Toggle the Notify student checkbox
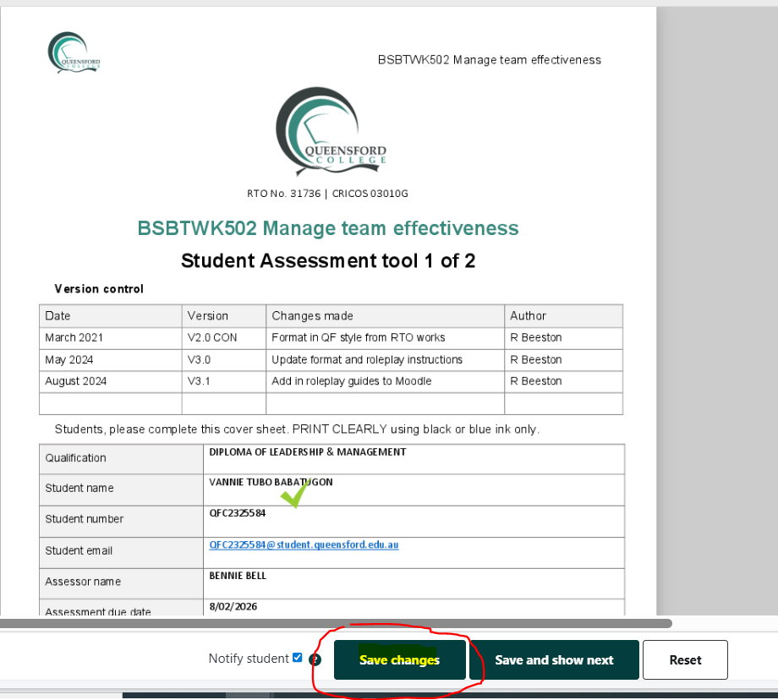 coord(297,658)
